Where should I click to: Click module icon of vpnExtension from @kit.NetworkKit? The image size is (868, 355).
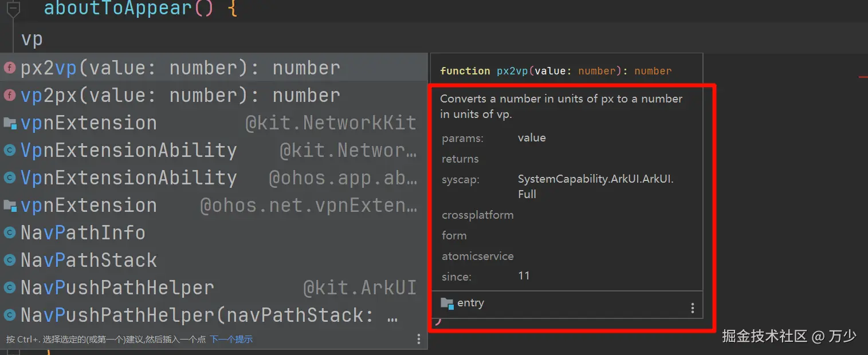pyautogui.click(x=10, y=123)
